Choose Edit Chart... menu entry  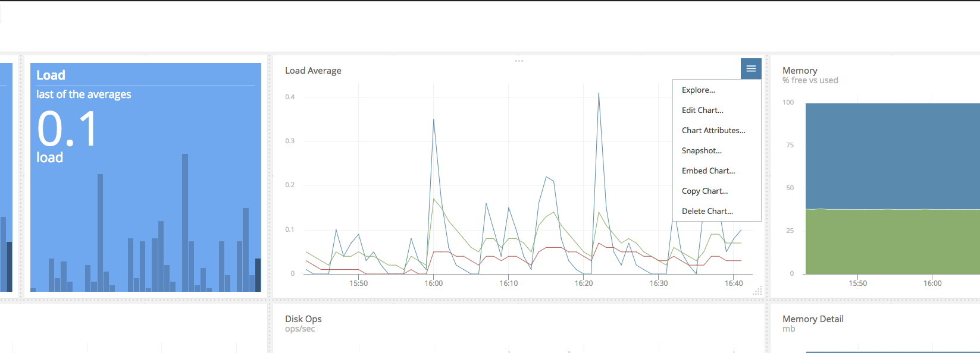[x=702, y=111]
